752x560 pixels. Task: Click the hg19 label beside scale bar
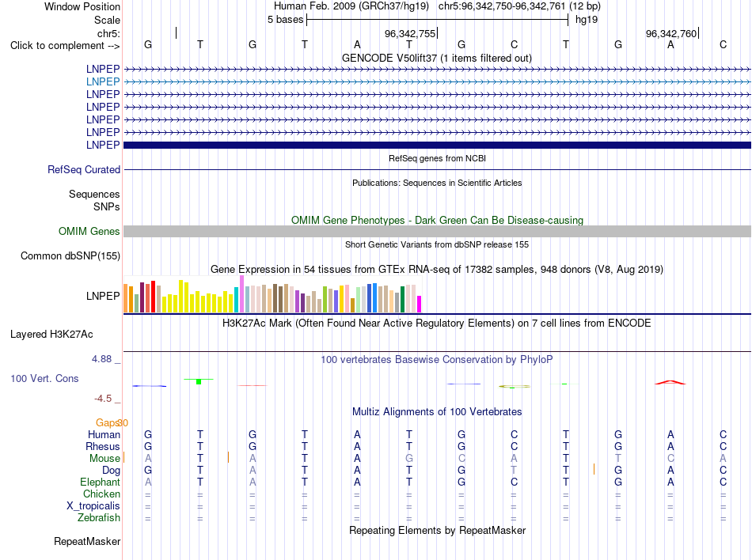pos(587,20)
